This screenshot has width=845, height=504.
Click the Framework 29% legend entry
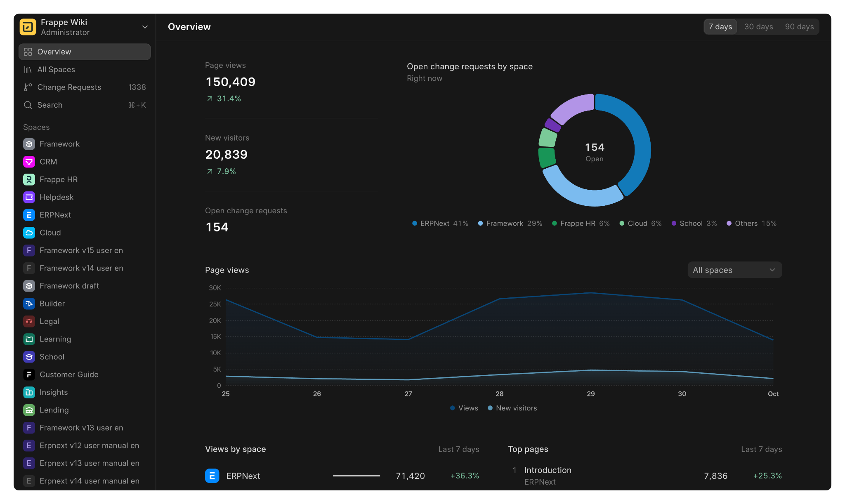pyautogui.click(x=510, y=224)
